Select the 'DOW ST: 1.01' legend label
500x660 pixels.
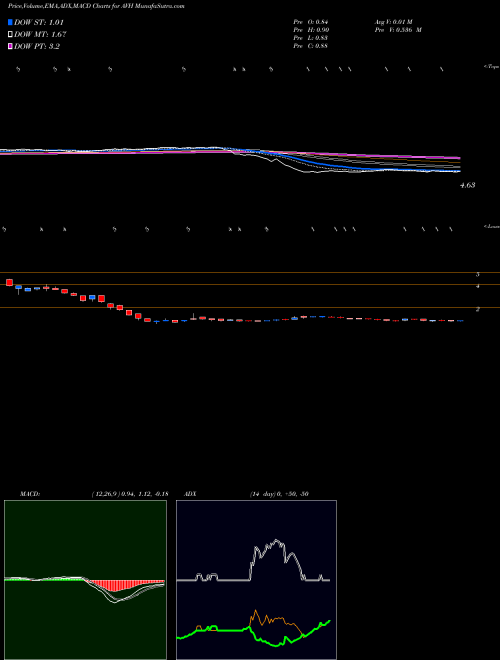[x=39, y=22]
